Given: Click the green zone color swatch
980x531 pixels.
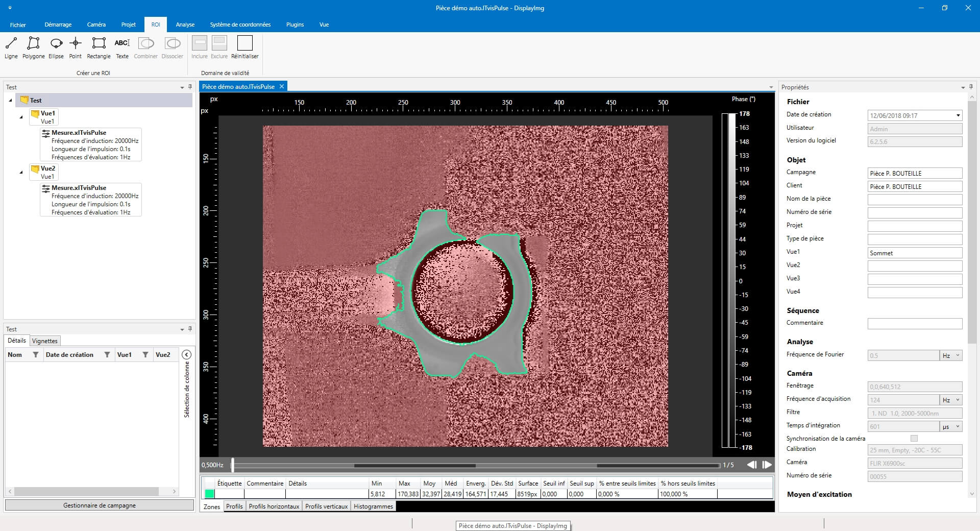Looking at the screenshot, I should 209,494.
